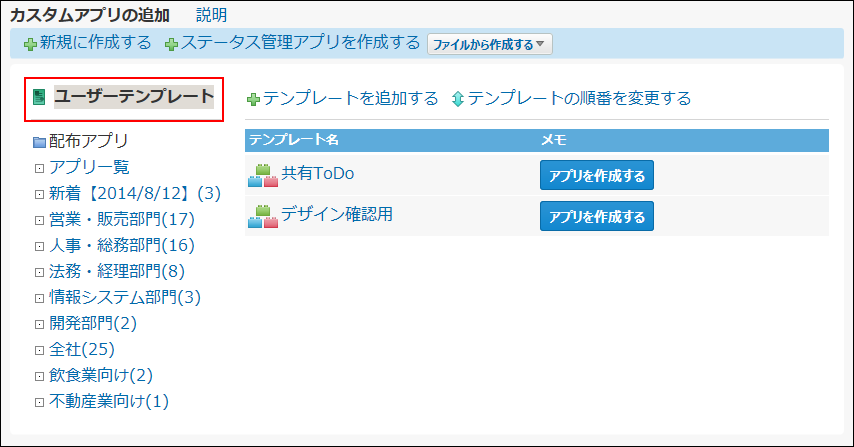Screen dimensions: 854x447
Task: Click テンプレートの順番を変更する link
Action: (580, 98)
